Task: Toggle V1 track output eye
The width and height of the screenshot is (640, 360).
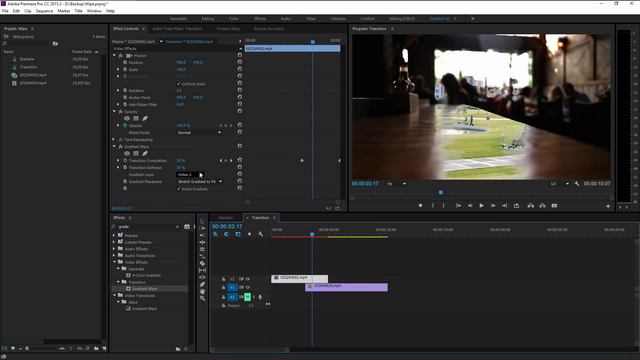Action: (247, 287)
